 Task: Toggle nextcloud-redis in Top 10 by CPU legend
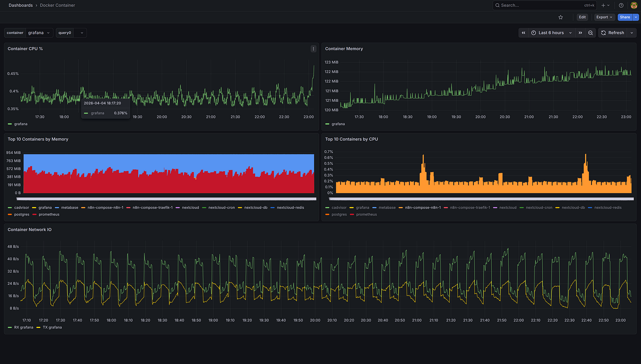(608, 208)
